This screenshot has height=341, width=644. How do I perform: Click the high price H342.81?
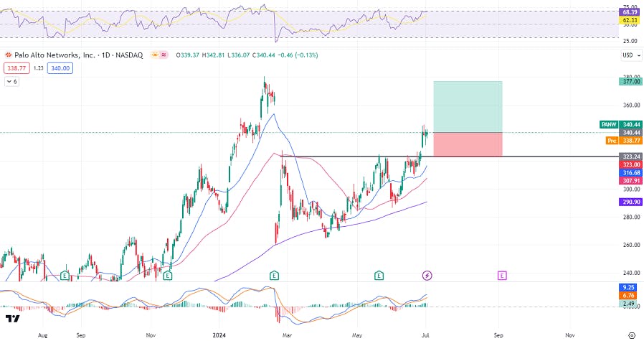point(213,55)
